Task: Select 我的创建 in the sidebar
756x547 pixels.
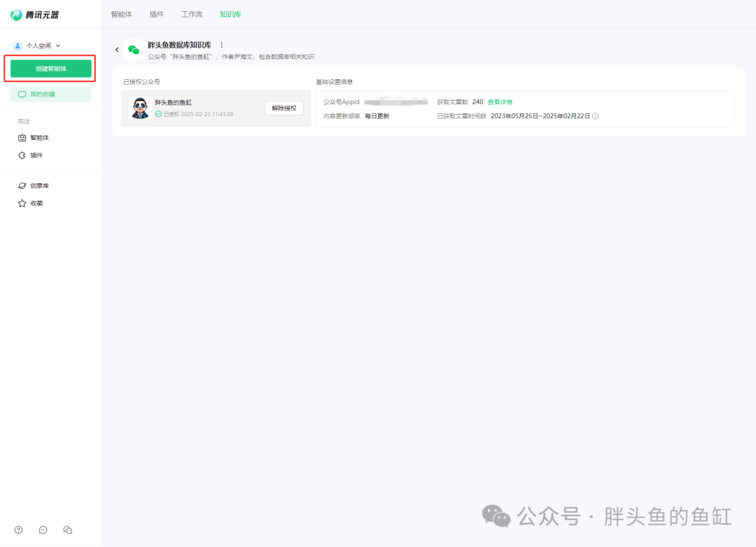Action: pyautogui.click(x=51, y=94)
